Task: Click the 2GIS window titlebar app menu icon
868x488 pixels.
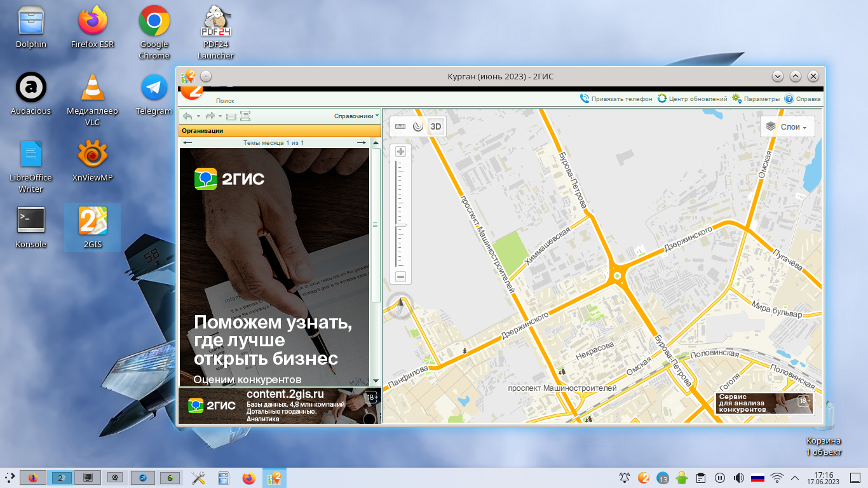Action: [188, 76]
